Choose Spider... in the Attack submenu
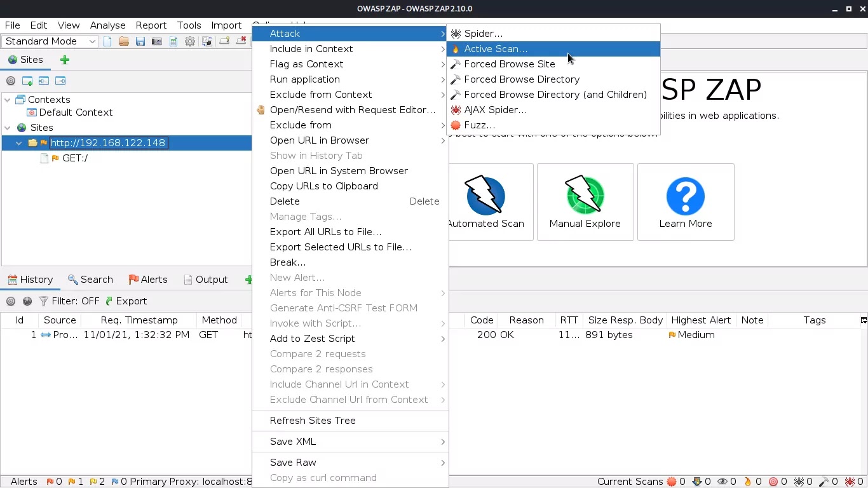This screenshot has width=868, height=488. tap(553, 34)
